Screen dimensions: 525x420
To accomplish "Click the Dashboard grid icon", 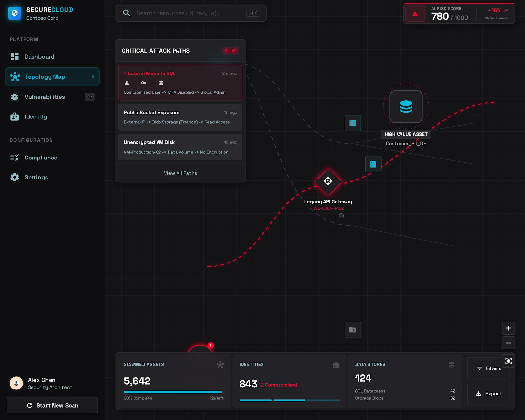I will 15,57.
